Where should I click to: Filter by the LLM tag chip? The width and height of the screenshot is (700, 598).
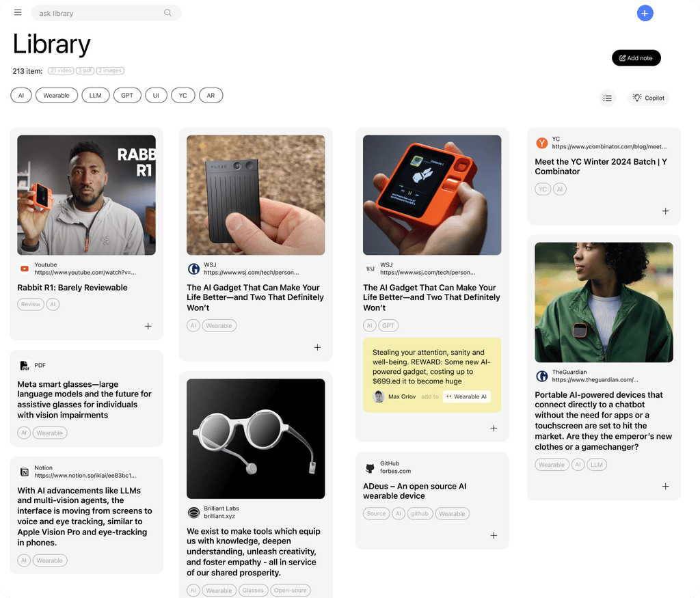click(96, 96)
